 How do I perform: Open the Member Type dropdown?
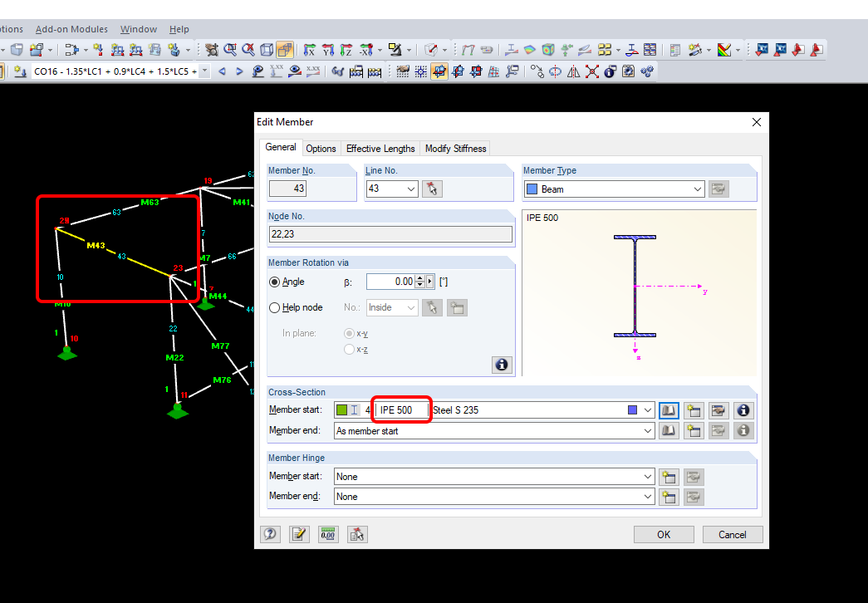pos(697,189)
